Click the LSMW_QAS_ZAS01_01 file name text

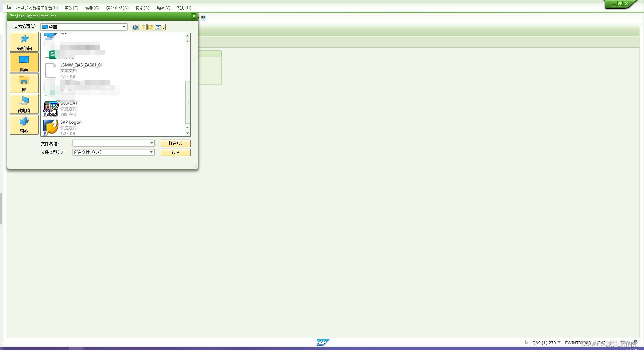(x=82, y=65)
